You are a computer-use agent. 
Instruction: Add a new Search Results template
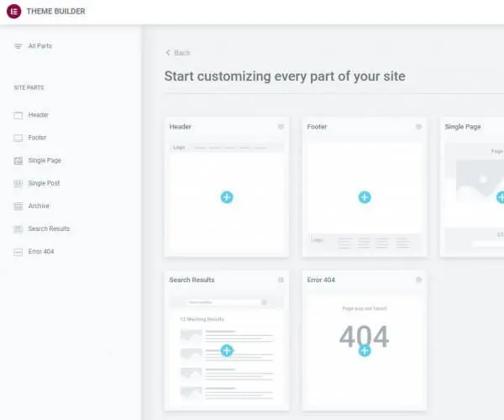point(227,350)
